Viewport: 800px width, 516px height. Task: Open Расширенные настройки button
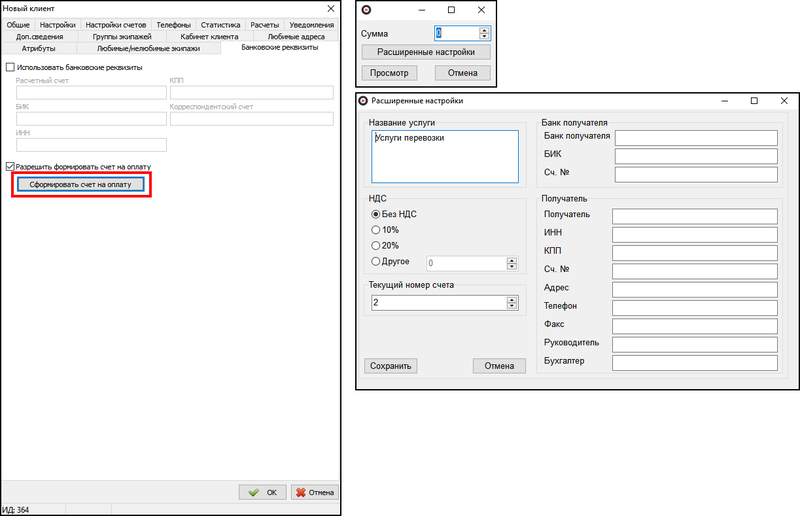coord(426,52)
